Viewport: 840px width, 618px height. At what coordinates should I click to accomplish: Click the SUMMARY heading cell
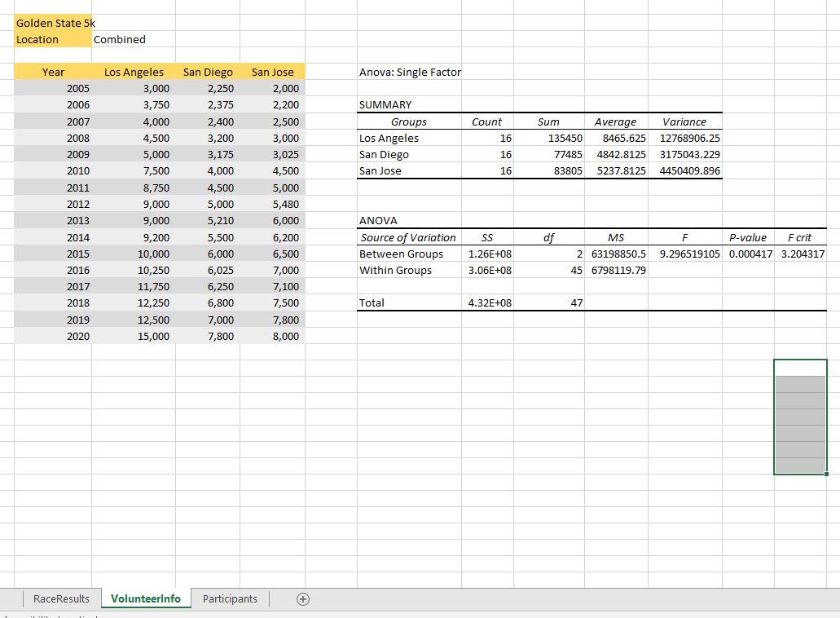click(382, 104)
